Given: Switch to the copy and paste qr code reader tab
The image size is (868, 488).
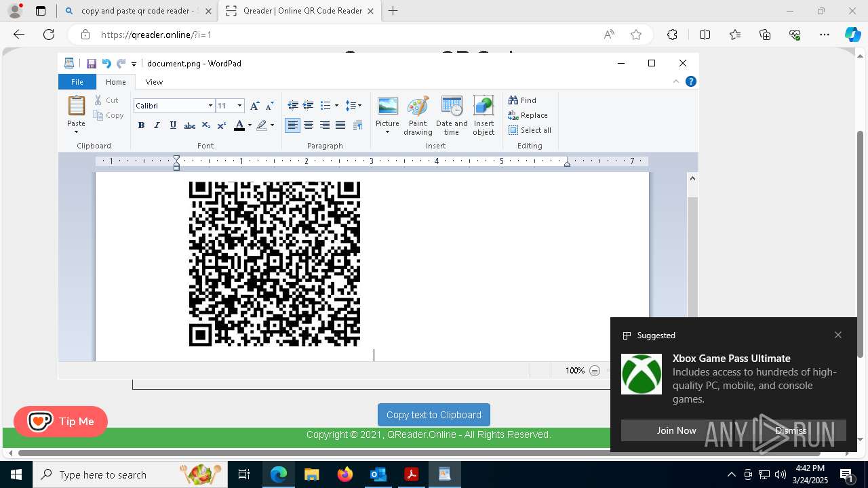Looking at the screenshot, I should pyautogui.click(x=137, y=11).
